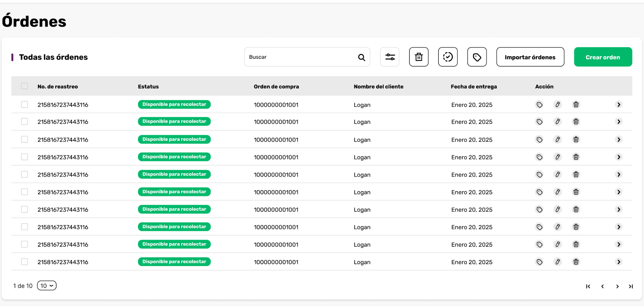
Task: Check the fourth order row checkbox
Action: pos(24,157)
